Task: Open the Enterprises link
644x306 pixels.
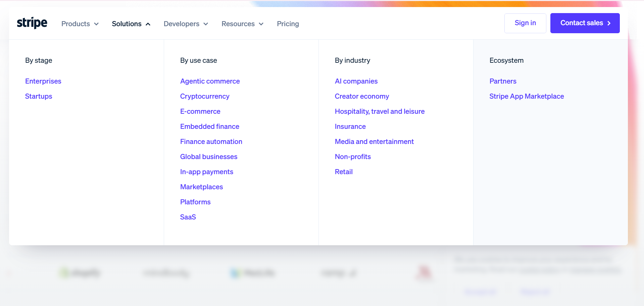Action: point(43,81)
